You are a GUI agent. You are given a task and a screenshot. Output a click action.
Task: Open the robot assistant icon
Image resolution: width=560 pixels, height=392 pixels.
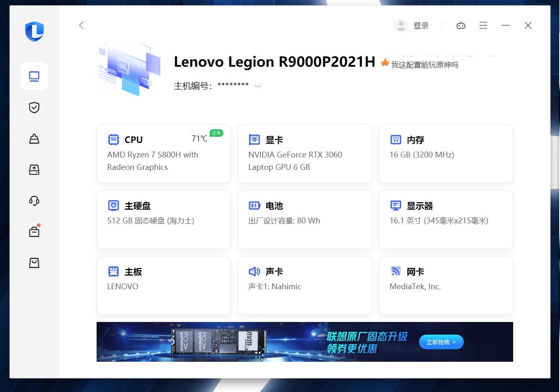pos(461,25)
